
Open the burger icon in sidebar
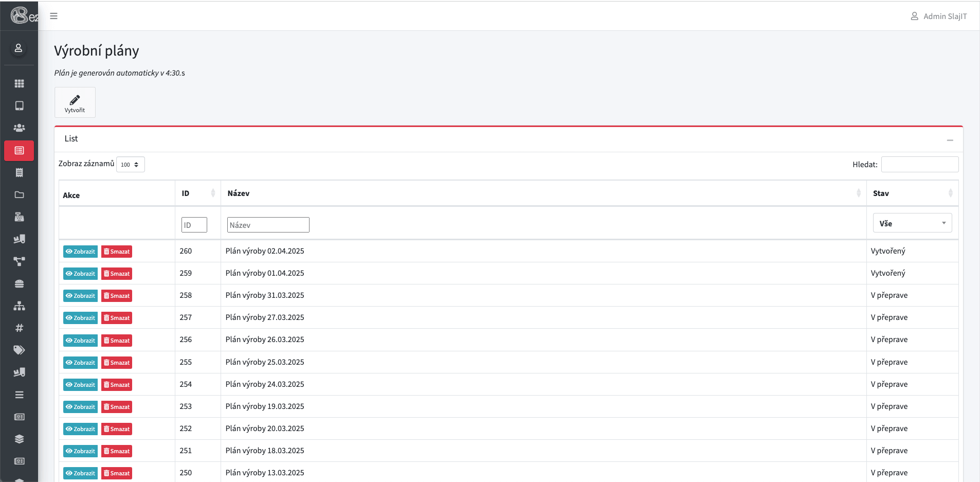point(19,283)
